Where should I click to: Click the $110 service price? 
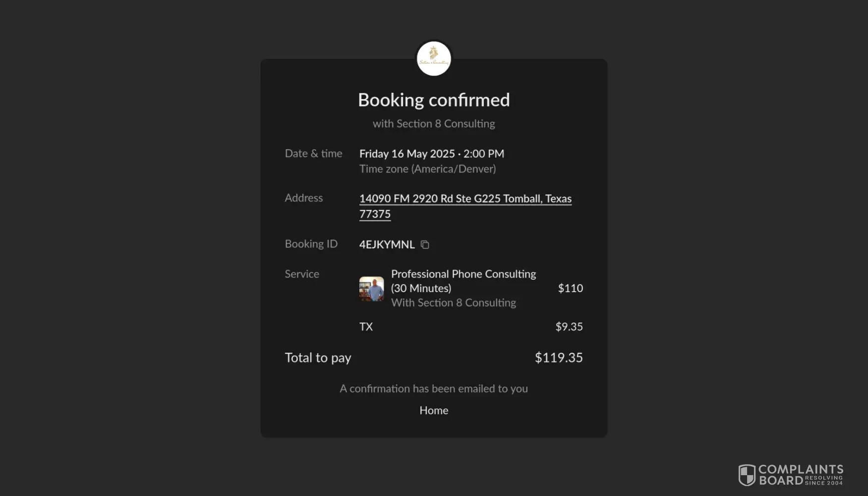570,288
